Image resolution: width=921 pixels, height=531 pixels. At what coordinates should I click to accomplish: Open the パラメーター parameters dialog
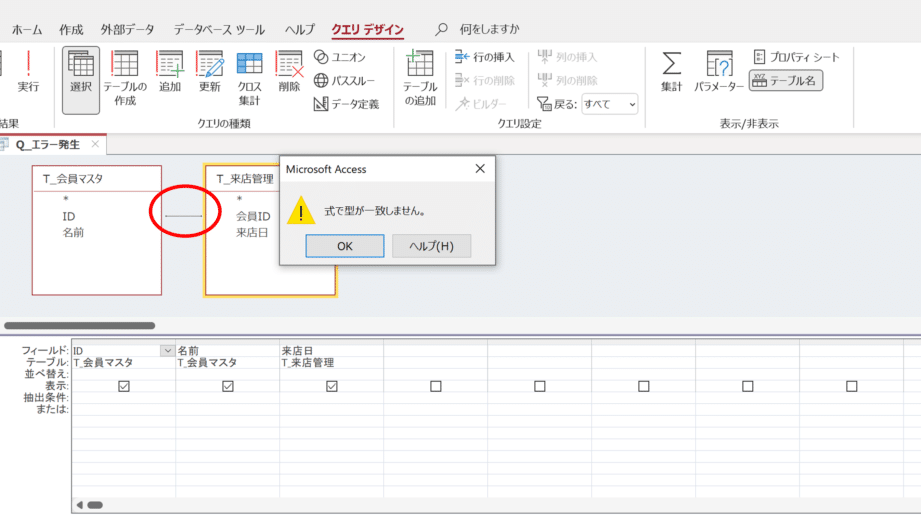[719, 72]
